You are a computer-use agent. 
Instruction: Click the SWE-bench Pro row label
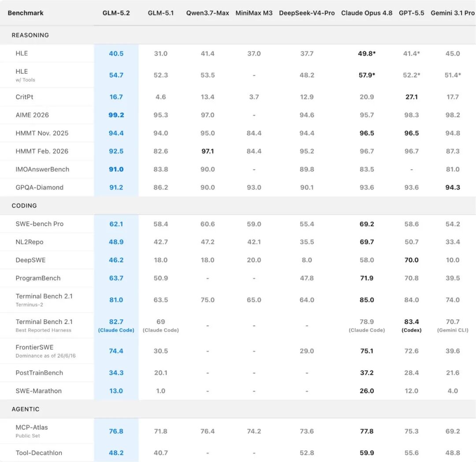point(40,224)
